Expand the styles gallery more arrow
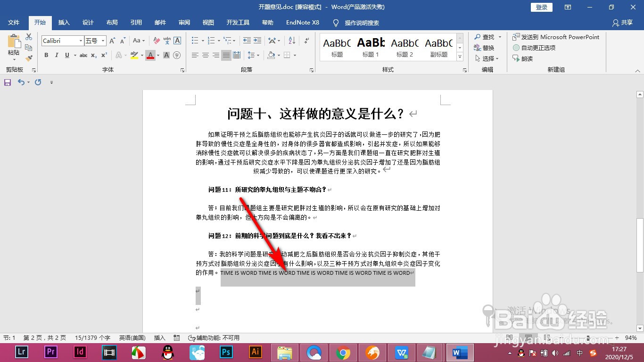The image size is (644, 362). pos(460,57)
